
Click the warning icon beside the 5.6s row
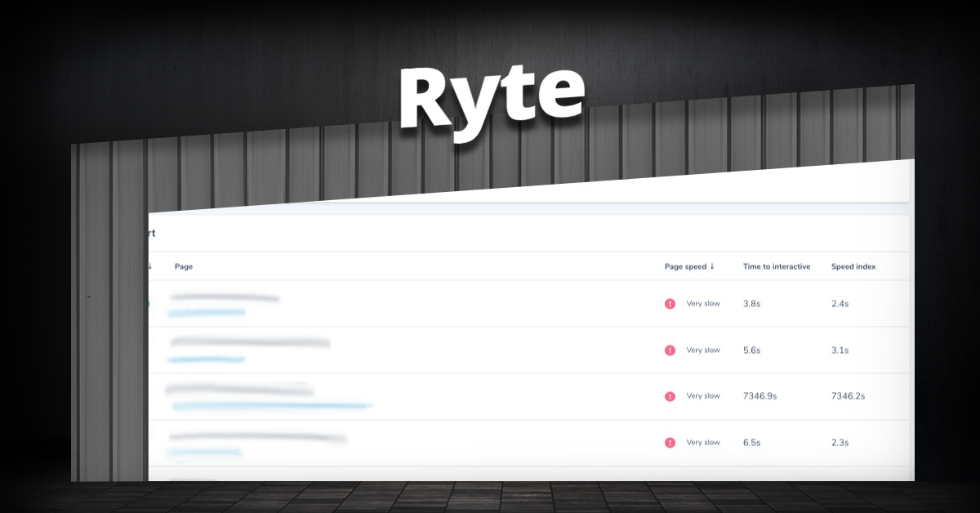tap(668, 350)
